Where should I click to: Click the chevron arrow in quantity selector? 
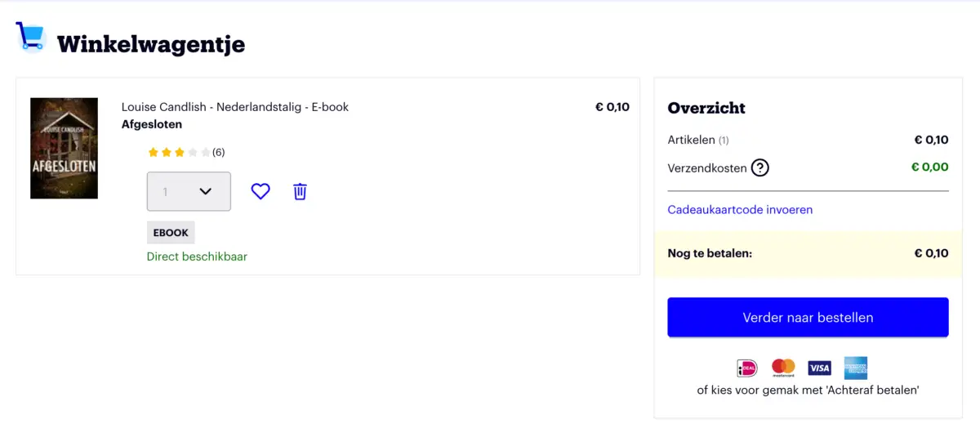coord(206,191)
